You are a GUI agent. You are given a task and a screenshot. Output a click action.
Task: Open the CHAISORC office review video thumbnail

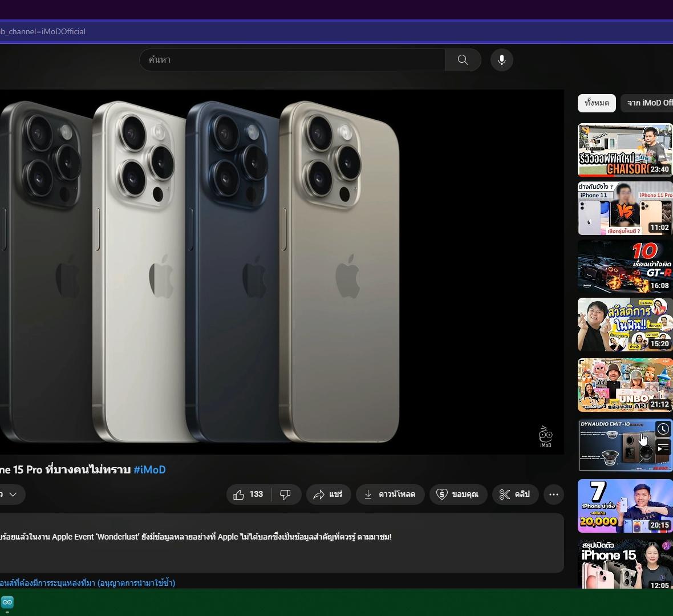[625, 150]
